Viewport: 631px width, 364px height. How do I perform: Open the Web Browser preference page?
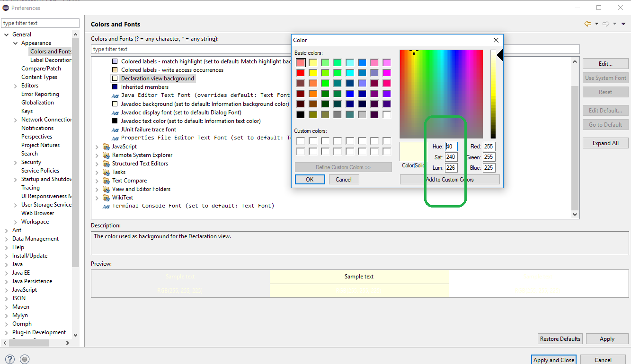tap(38, 213)
